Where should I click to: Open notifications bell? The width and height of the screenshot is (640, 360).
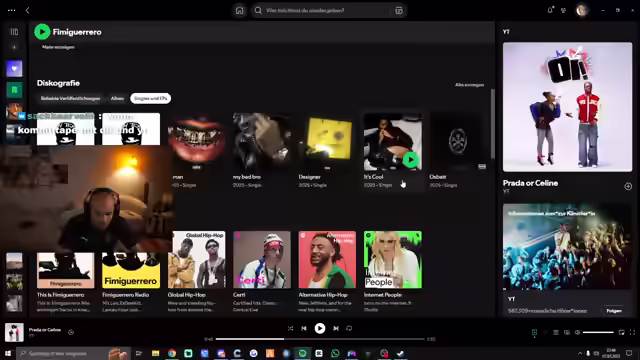point(550,10)
